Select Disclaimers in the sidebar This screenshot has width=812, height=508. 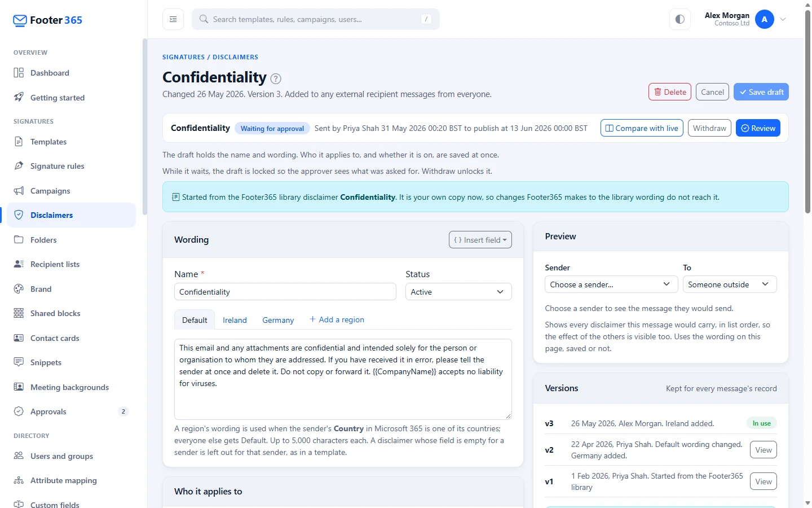(x=71, y=215)
